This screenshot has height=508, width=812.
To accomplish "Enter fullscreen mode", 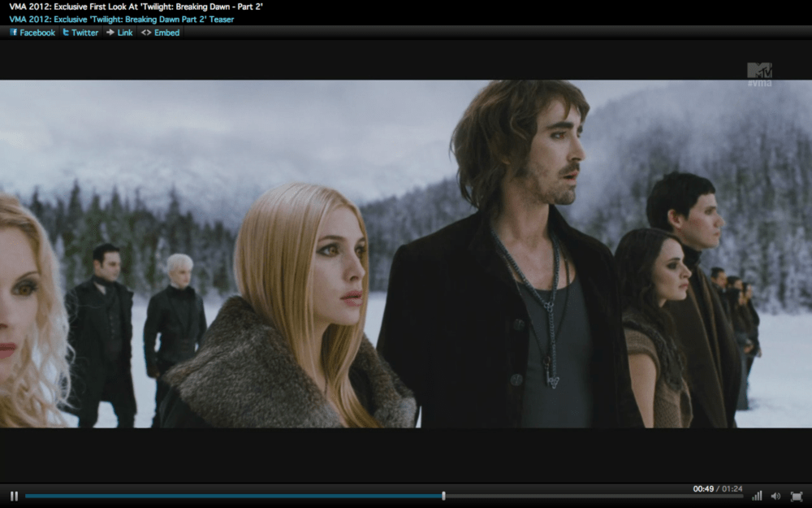I will [797, 496].
